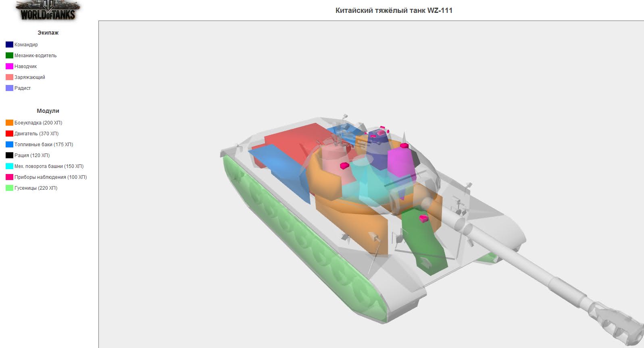Click the Модули section heading
Viewport: 644px width, 348px height.
[48, 111]
